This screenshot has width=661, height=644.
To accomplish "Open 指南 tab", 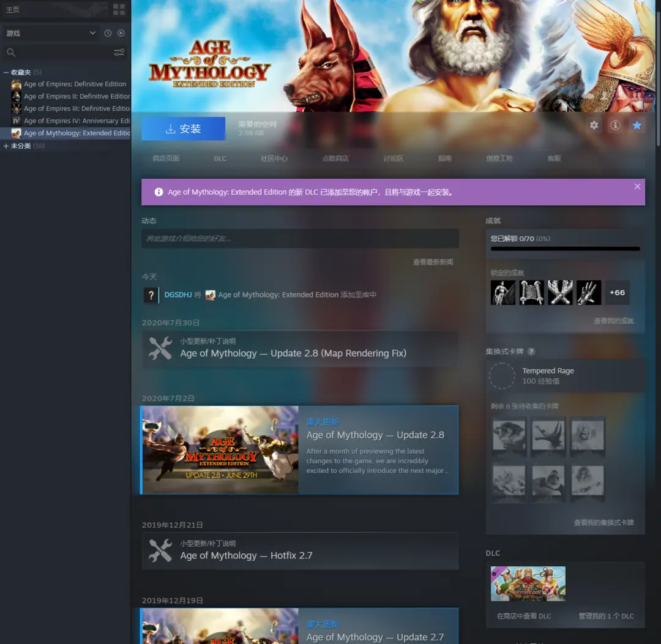I will click(x=444, y=158).
